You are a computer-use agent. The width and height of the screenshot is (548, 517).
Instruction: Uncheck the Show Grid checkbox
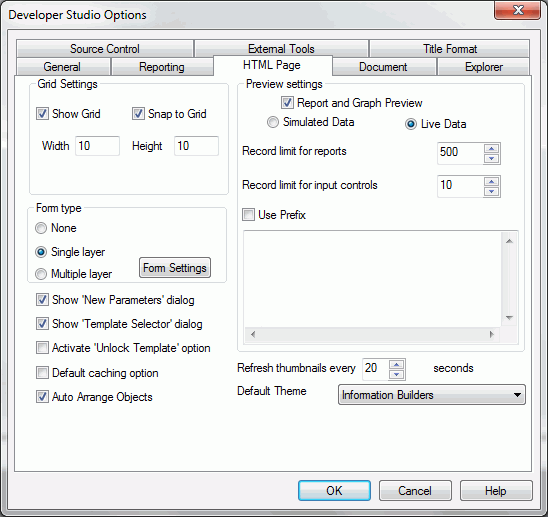click(x=42, y=114)
